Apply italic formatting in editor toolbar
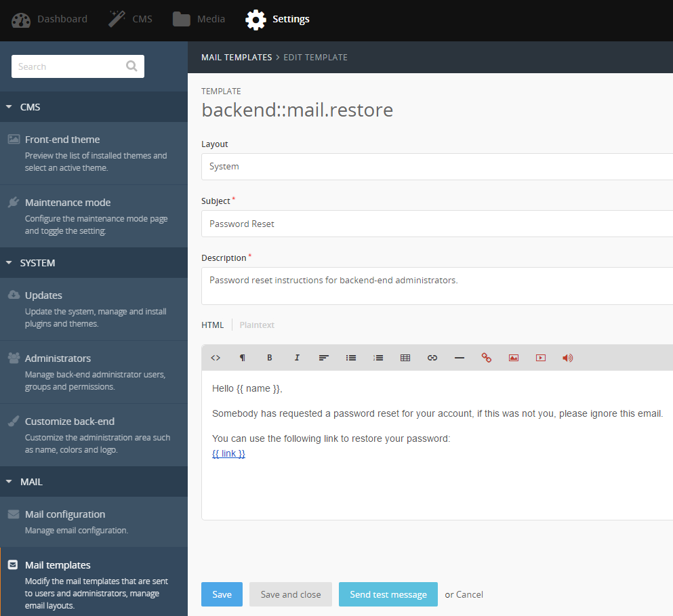This screenshot has height=616, width=673. pos(297,358)
